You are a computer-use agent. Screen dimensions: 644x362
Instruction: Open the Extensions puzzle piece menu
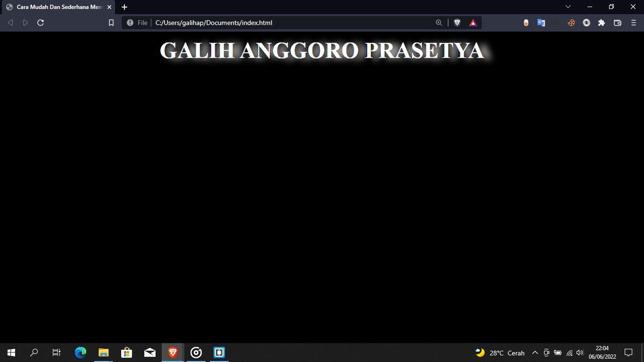[x=601, y=23]
